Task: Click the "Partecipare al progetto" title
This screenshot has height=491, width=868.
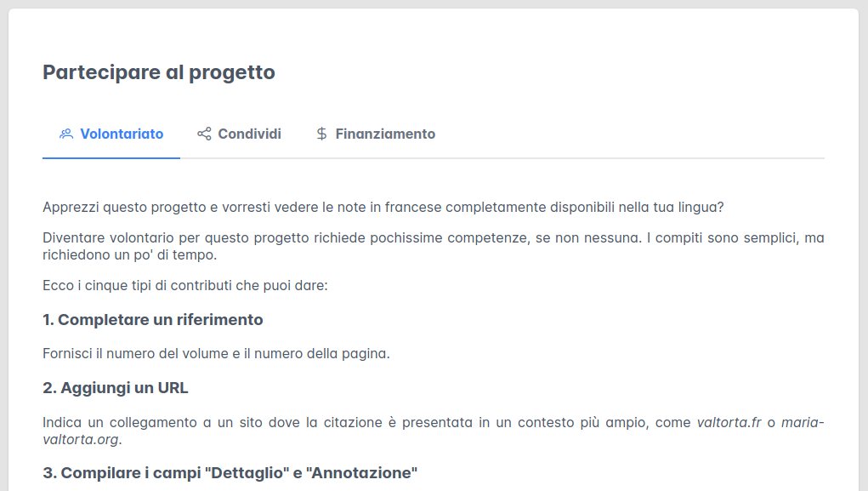Action: coord(159,72)
